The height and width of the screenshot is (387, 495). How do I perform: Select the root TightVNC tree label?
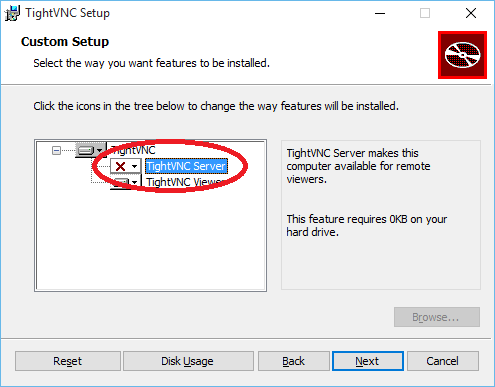point(133,150)
